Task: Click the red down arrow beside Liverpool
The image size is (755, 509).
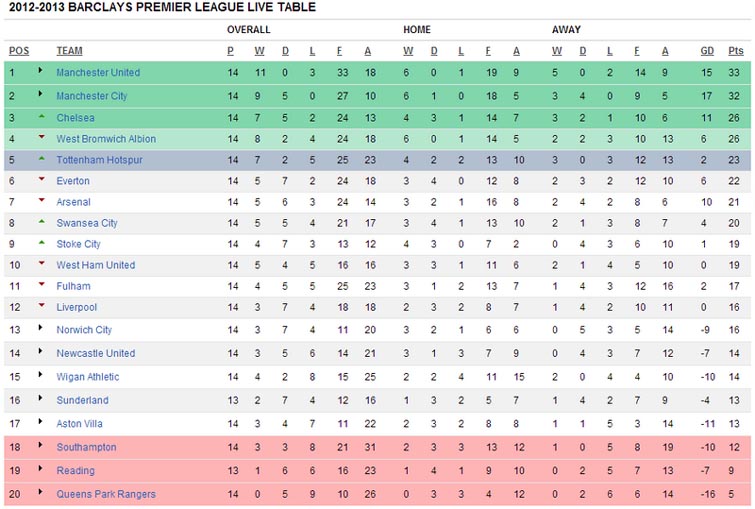Action: [x=41, y=305]
